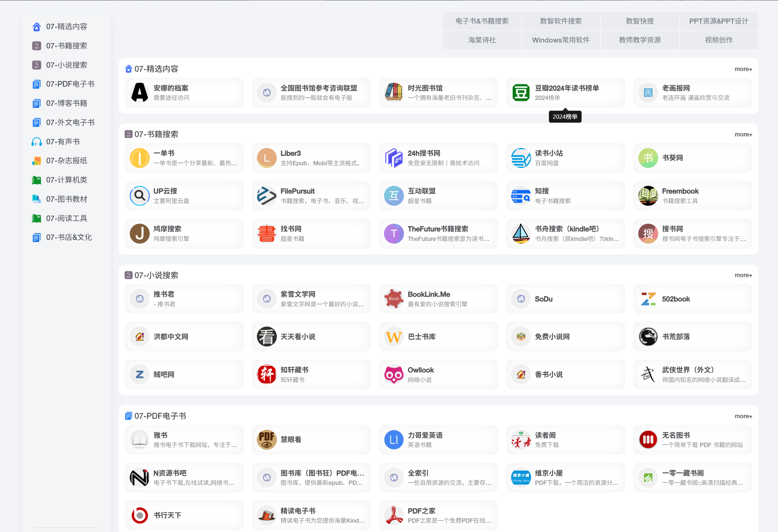Viewport: 778px width, 532px height.
Task: Open 07-图书教材 in the sidebar
Action: tap(66, 199)
